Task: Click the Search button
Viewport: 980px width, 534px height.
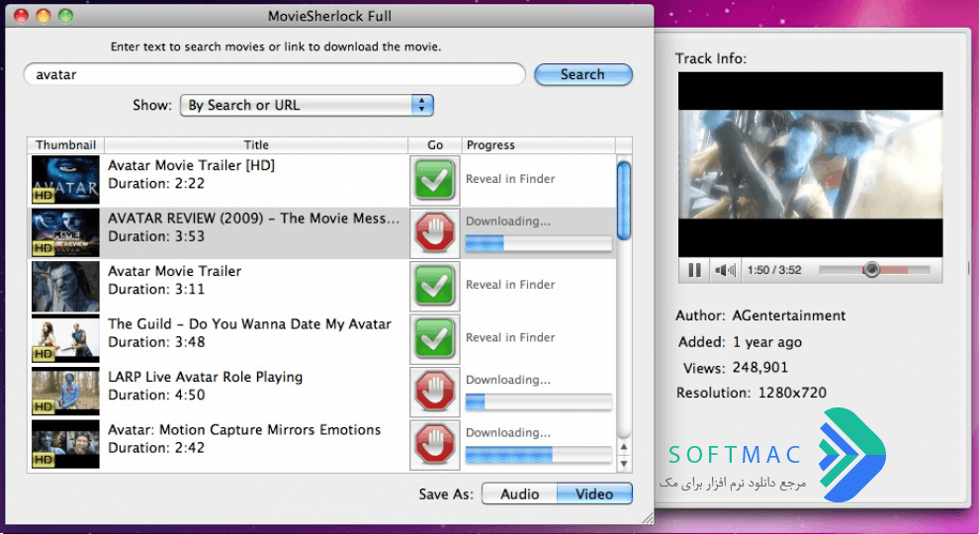Action: tap(583, 74)
